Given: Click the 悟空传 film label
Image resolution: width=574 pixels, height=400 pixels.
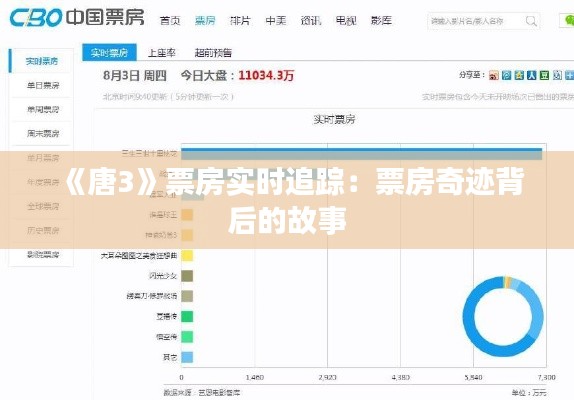Looking at the screenshot, I should tap(167, 337).
